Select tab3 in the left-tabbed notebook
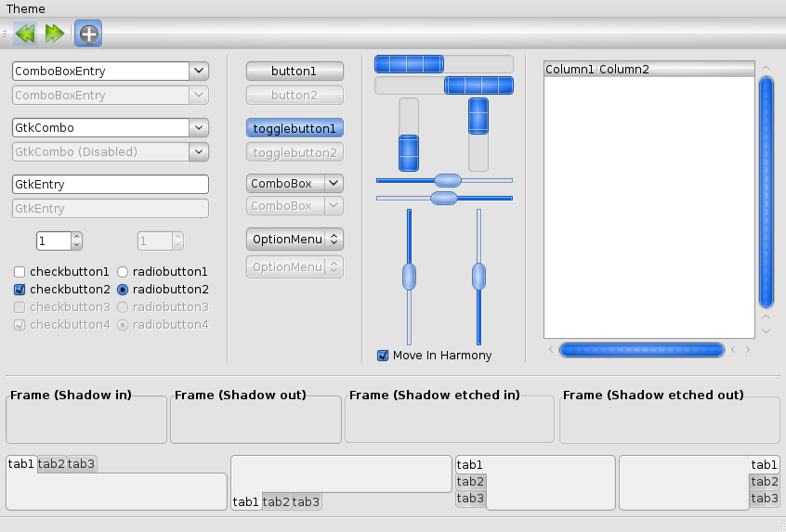The height and width of the screenshot is (532, 786). pos(470,499)
